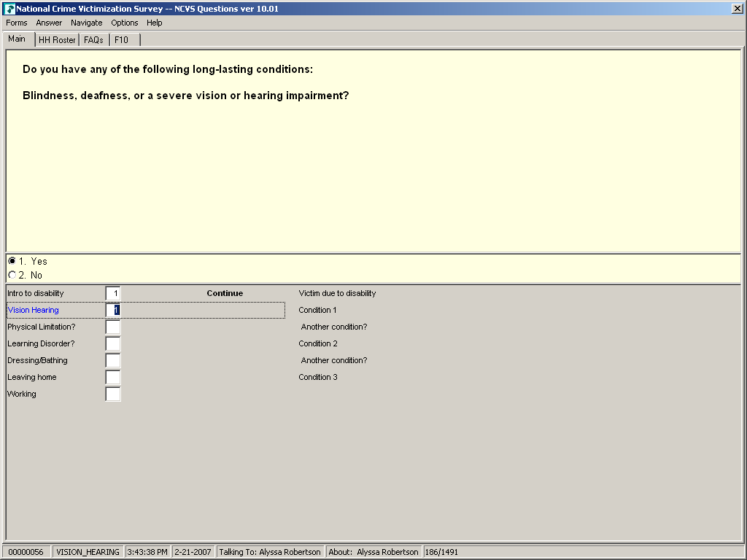Screen dimensions: 747x560
Task: Click the Working answer field
Action: coord(113,394)
